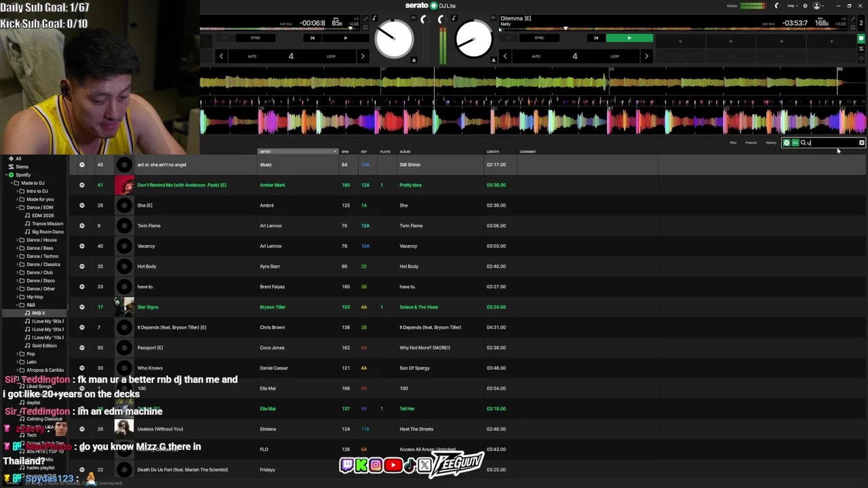Expand the Hip Hop folder
Screen dimensions: 868x488
16,297
